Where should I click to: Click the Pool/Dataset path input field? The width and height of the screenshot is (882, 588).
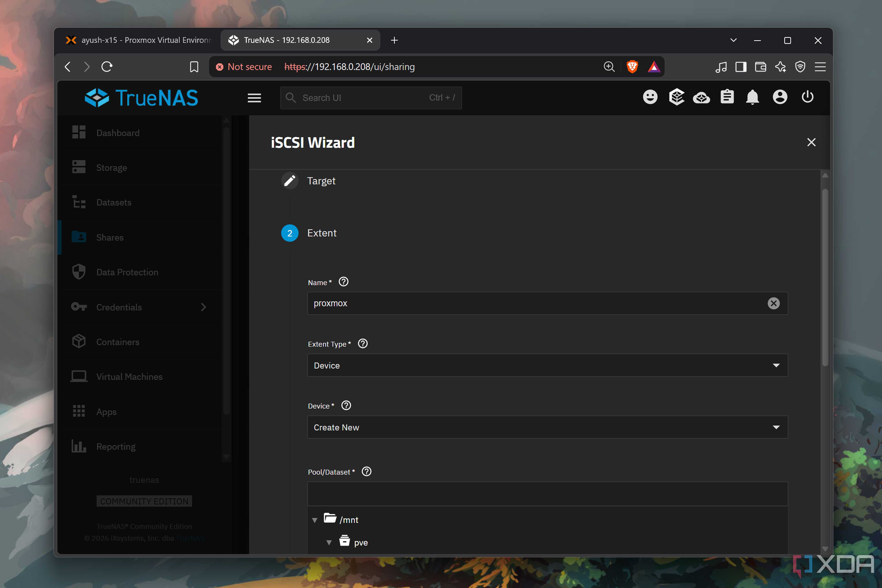[548, 494]
